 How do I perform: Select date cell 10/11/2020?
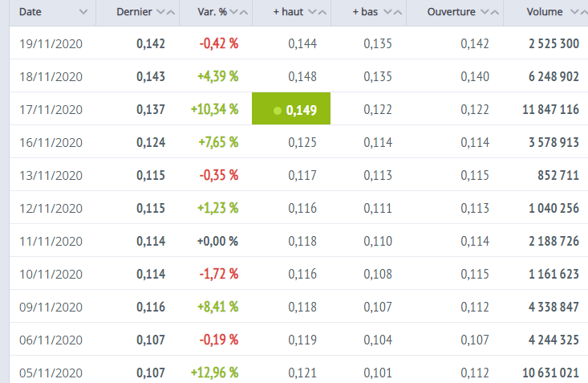(51, 275)
